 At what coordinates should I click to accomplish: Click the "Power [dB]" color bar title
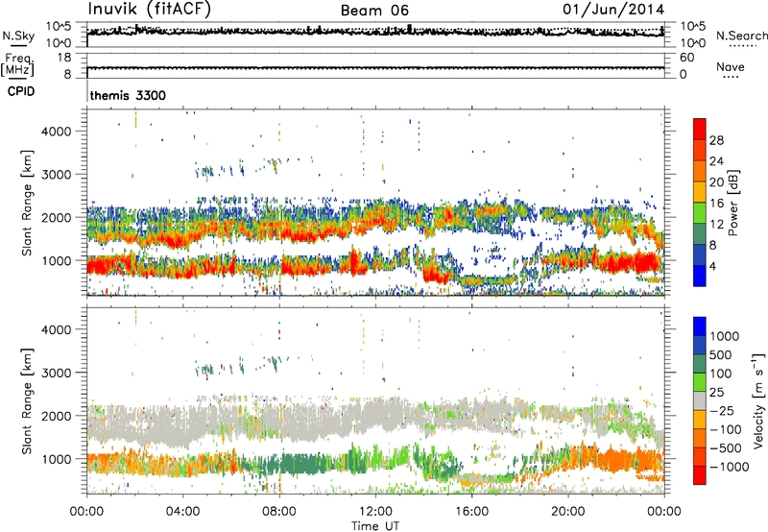pos(732,203)
